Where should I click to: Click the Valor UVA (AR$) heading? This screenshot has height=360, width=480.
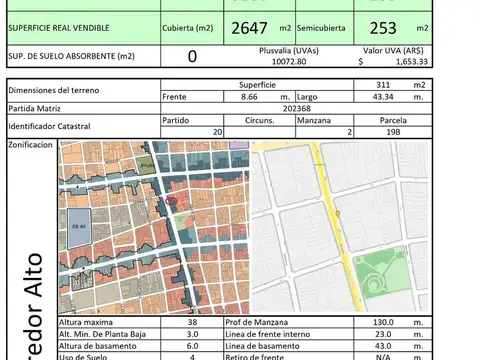tap(393, 51)
